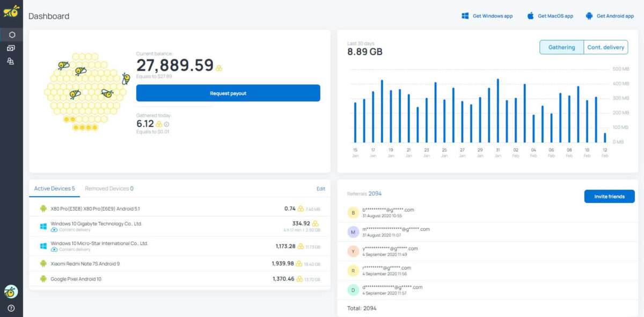The image size is (644, 317).
Task: Click the Request payout button
Action: click(228, 93)
